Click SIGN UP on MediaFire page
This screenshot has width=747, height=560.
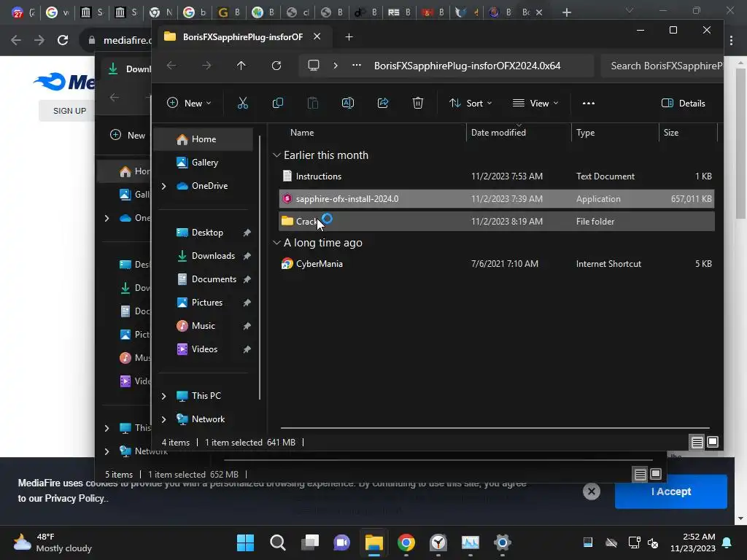[69, 111]
